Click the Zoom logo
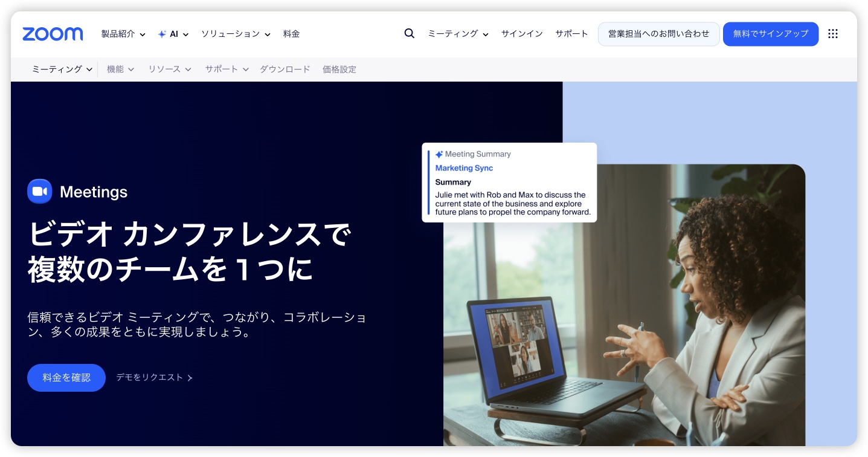The image size is (868, 457). 53,34
